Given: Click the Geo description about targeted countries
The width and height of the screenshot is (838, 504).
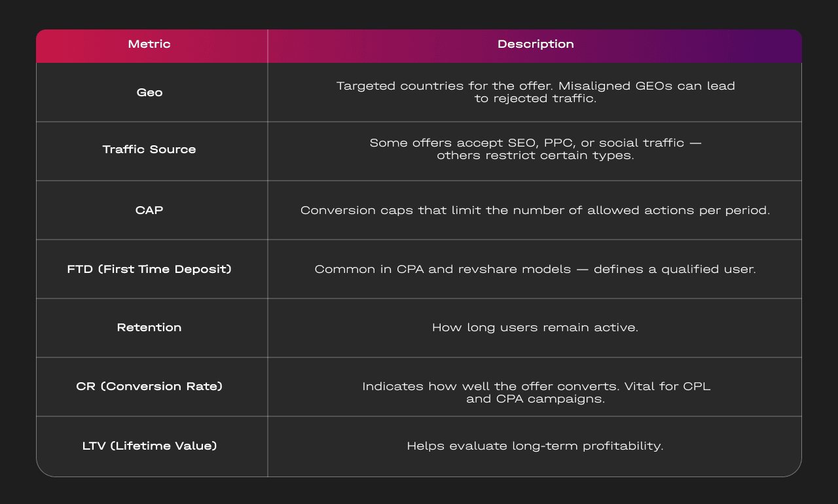Looking at the screenshot, I should click(x=535, y=92).
